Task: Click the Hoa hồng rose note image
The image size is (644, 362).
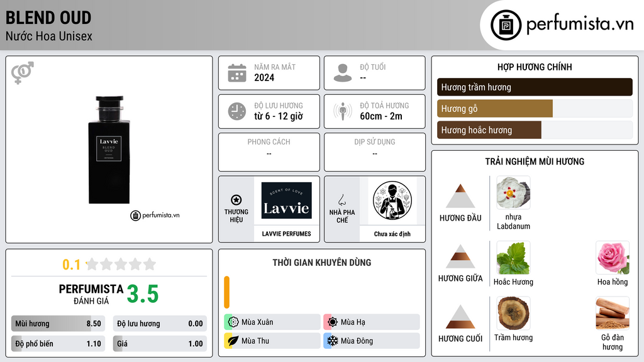Action: [613, 258]
